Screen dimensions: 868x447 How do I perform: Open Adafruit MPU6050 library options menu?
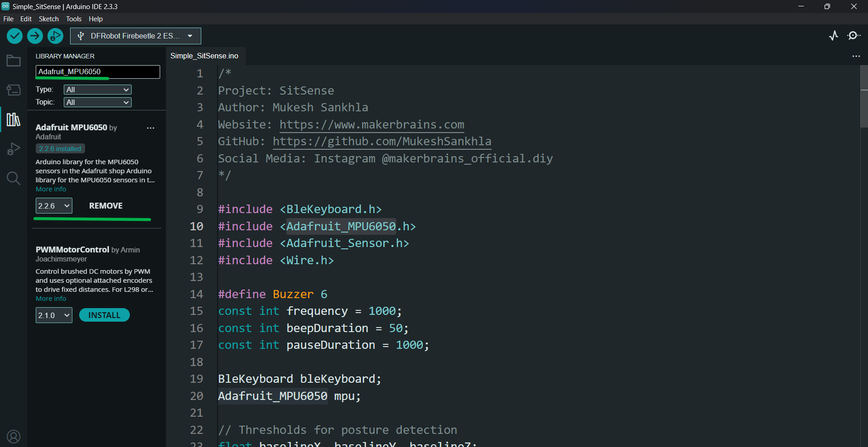point(151,128)
